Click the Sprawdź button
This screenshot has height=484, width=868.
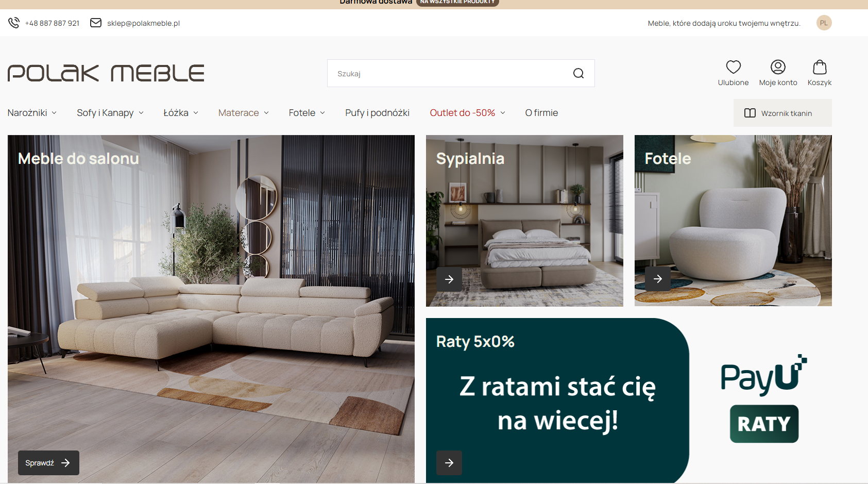pos(48,463)
